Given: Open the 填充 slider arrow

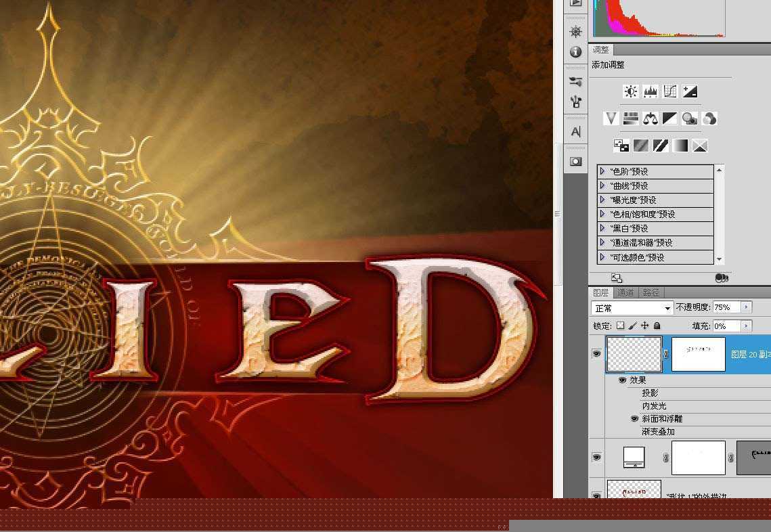Looking at the screenshot, I should pyautogui.click(x=746, y=326).
